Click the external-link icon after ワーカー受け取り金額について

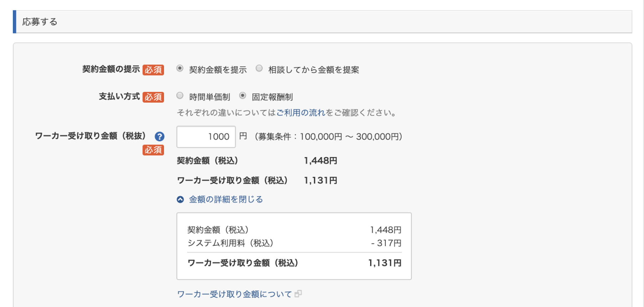point(299,294)
